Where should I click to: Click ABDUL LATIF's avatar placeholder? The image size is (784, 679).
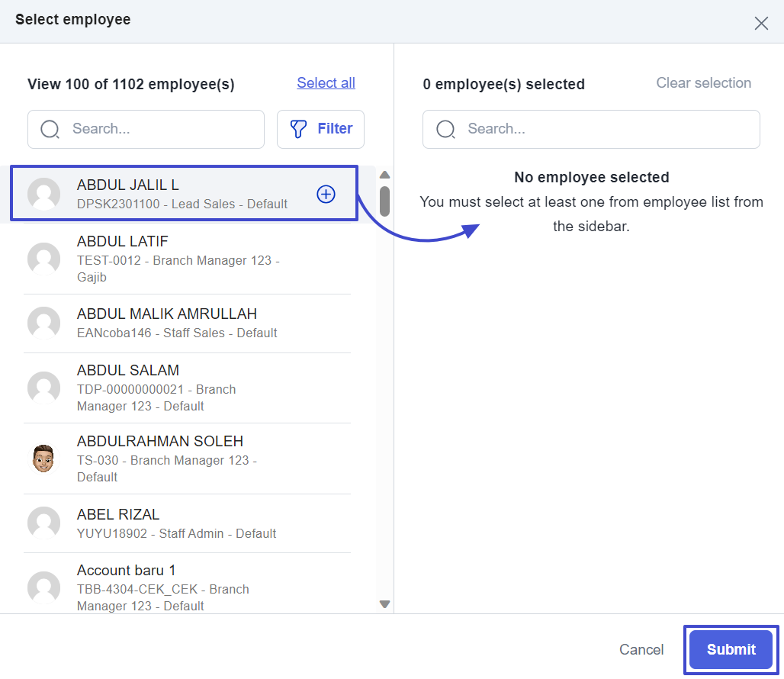click(x=43, y=259)
